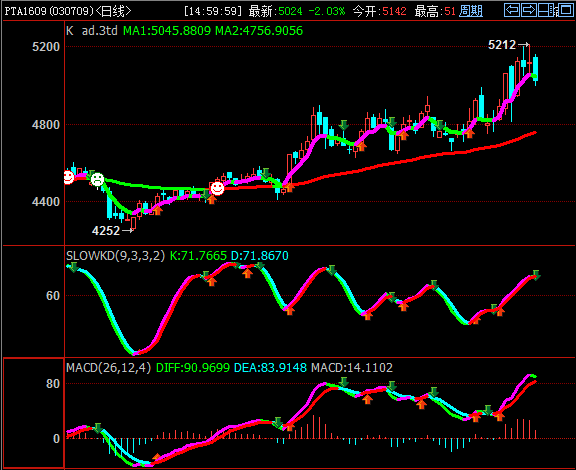This screenshot has width=576, height=470.
Task: Click the 80 level label in MACD
Action: click(x=53, y=384)
